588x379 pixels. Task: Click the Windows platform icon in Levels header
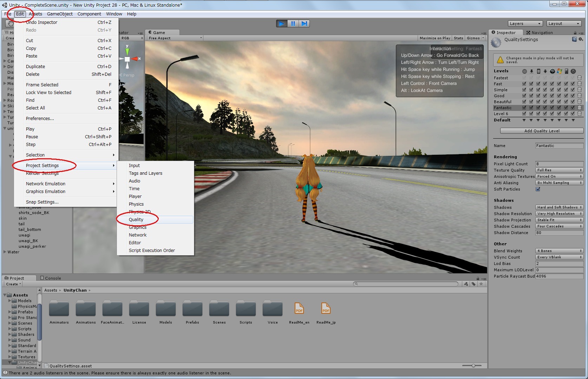pos(559,71)
